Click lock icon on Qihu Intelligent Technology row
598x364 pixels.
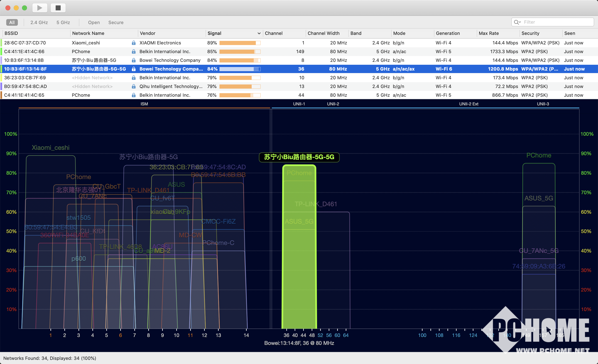134,86
